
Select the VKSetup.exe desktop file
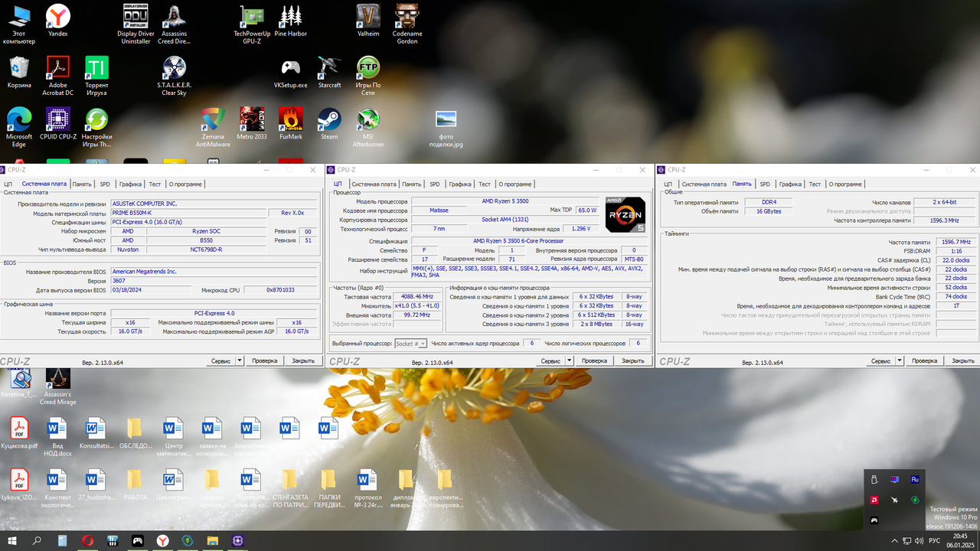[x=291, y=73]
